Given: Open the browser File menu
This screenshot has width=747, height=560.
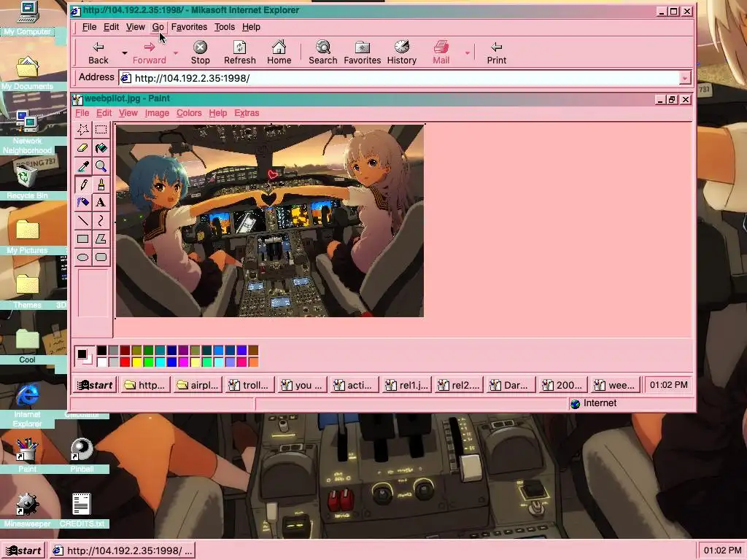Looking at the screenshot, I should [89, 27].
